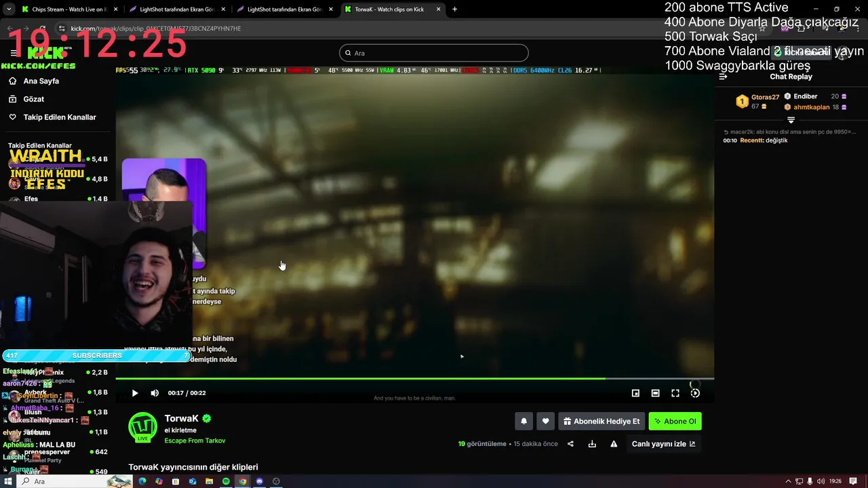The height and width of the screenshot is (488, 868).
Task: Open Takip Edilen Kanallar in sidebar
Action: click(60, 117)
